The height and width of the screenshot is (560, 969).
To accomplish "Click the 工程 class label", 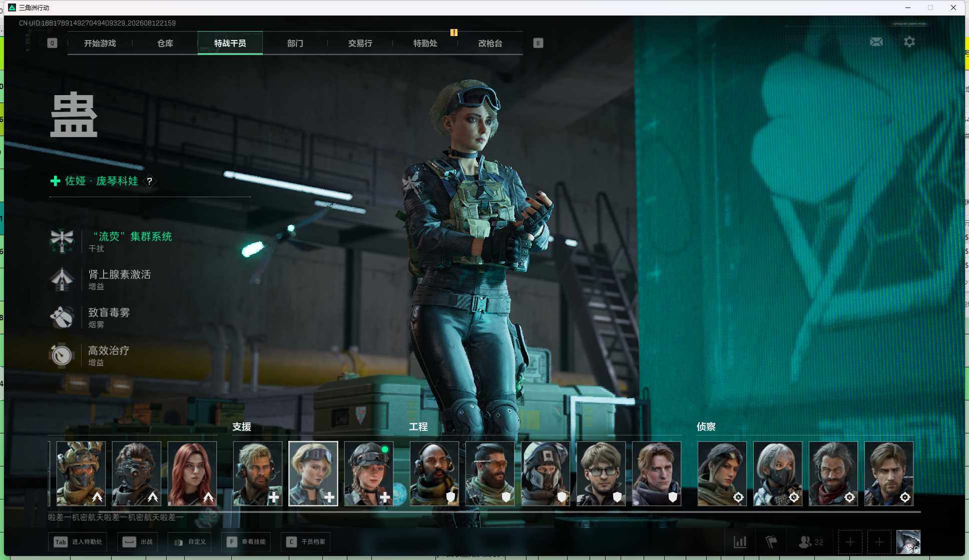I will (418, 427).
